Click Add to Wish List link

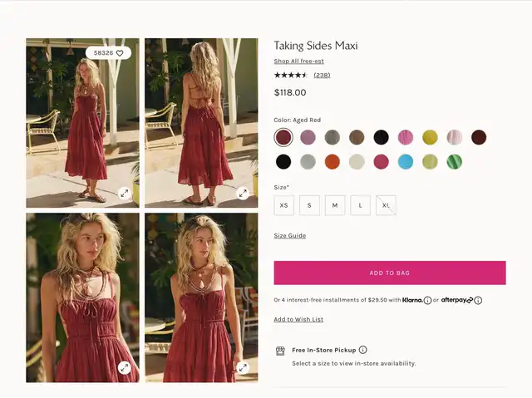coord(298,319)
